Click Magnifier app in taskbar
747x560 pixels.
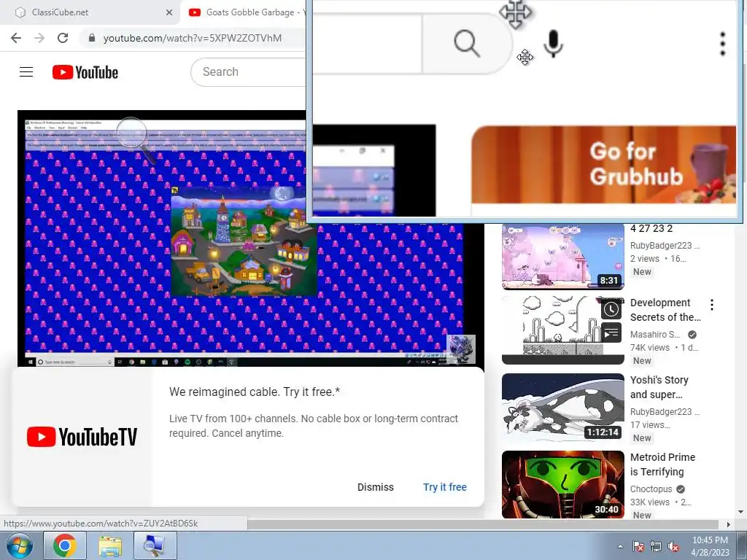click(x=155, y=545)
